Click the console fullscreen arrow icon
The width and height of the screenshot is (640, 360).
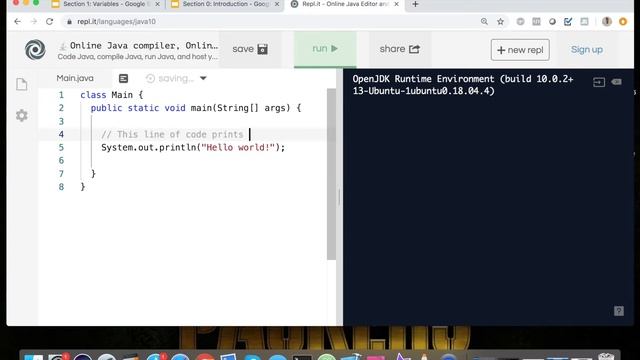(599, 82)
